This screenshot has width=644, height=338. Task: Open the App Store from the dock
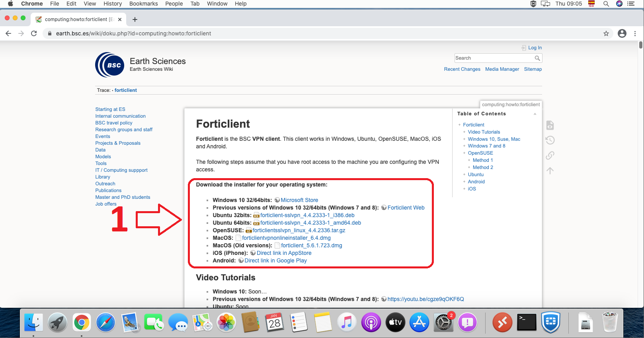(x=419, y=322)
